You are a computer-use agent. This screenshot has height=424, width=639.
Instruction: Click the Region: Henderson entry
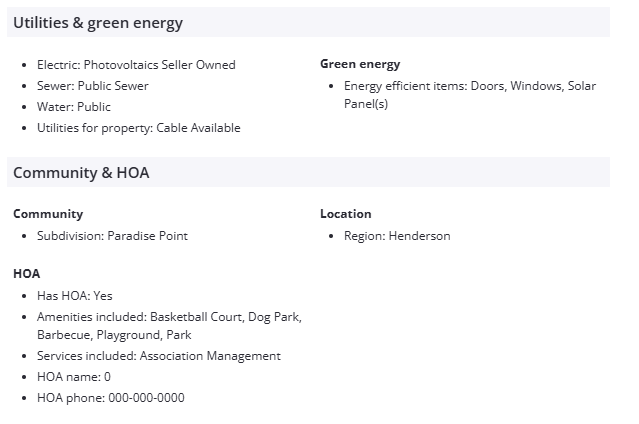coord(397,236)
